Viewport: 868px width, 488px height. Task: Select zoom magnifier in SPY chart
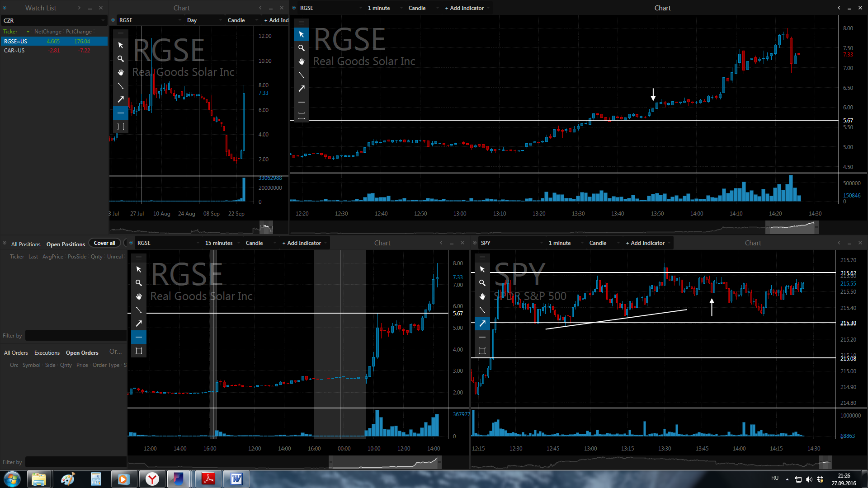coord(482,283)
